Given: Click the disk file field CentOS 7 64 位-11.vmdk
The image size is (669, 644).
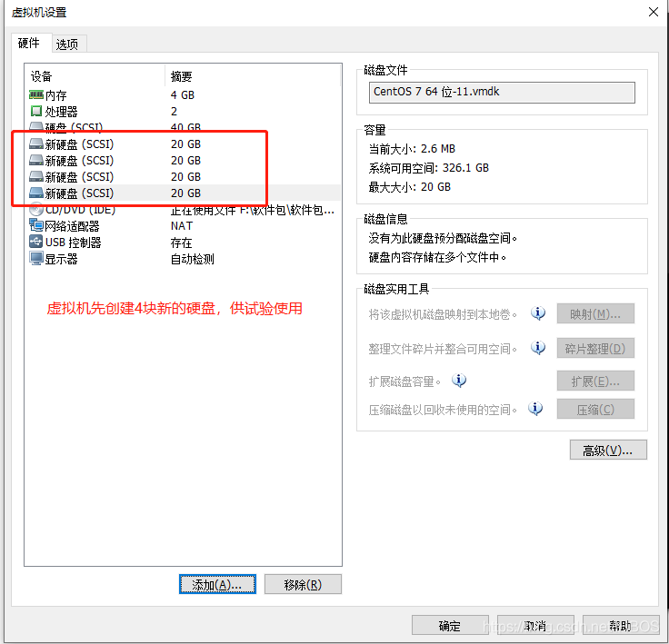Looking at the screenshot, I should pyautogui.click(x=502, y=92).
